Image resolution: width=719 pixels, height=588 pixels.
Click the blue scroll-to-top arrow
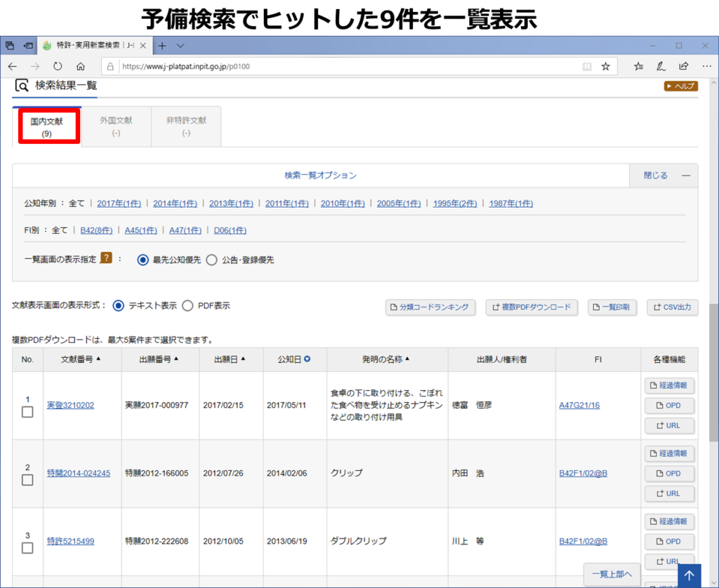click(x=689, y=575)
